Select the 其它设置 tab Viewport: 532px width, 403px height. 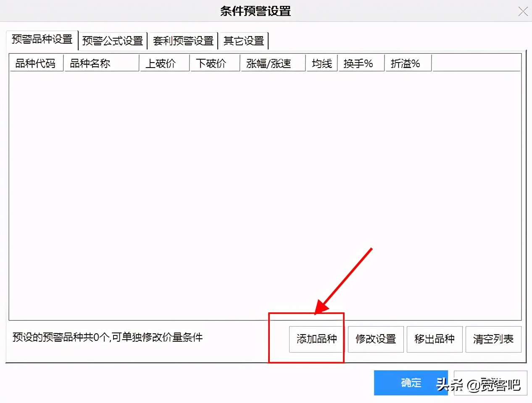[244, 40]
